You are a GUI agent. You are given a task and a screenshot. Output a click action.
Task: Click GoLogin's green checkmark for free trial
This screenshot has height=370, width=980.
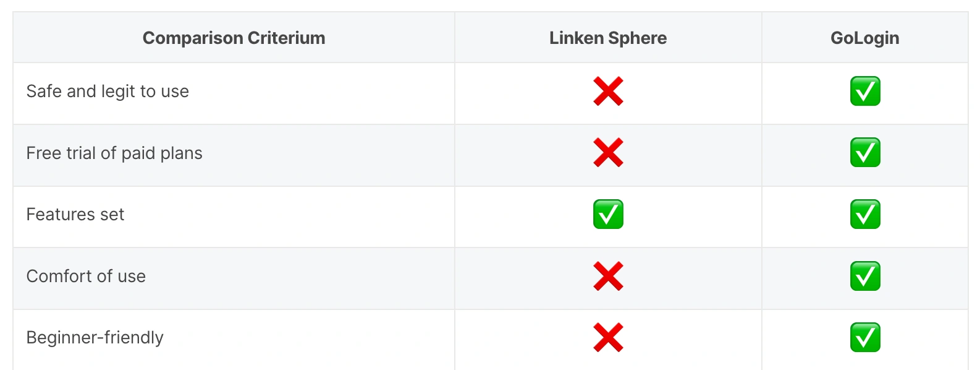coord(865,153)
